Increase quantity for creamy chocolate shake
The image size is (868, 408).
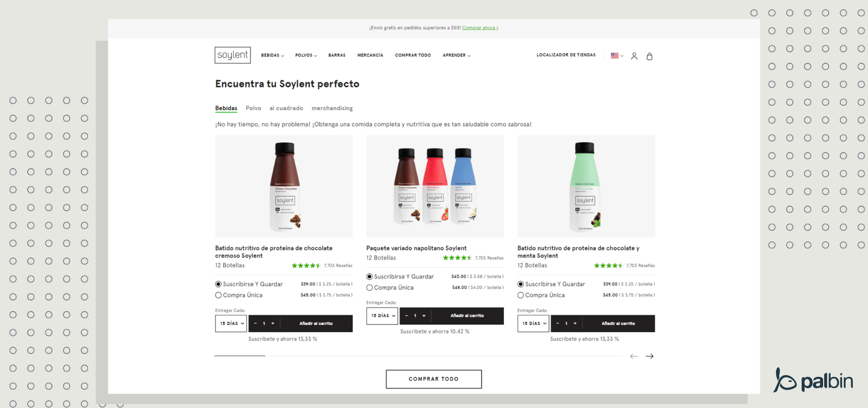(273, 323)
